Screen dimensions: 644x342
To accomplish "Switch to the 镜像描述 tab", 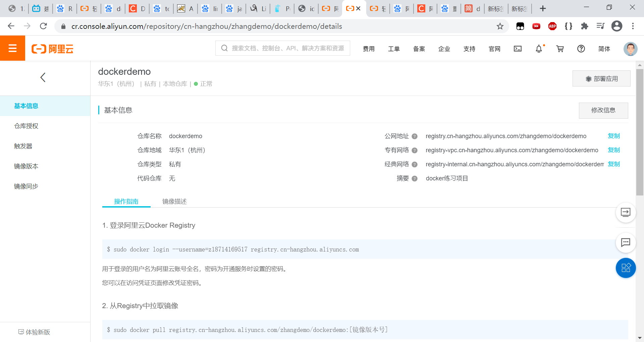I will click(174, 202).
